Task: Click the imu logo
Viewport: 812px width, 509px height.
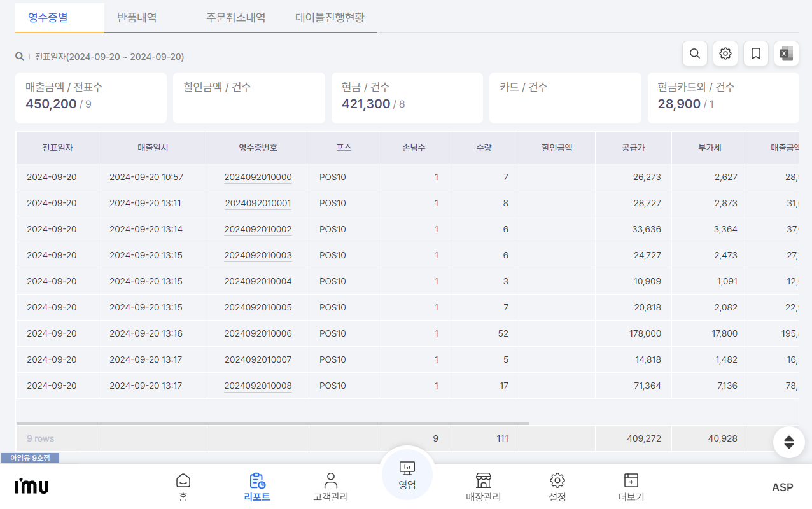Action: 32,487
